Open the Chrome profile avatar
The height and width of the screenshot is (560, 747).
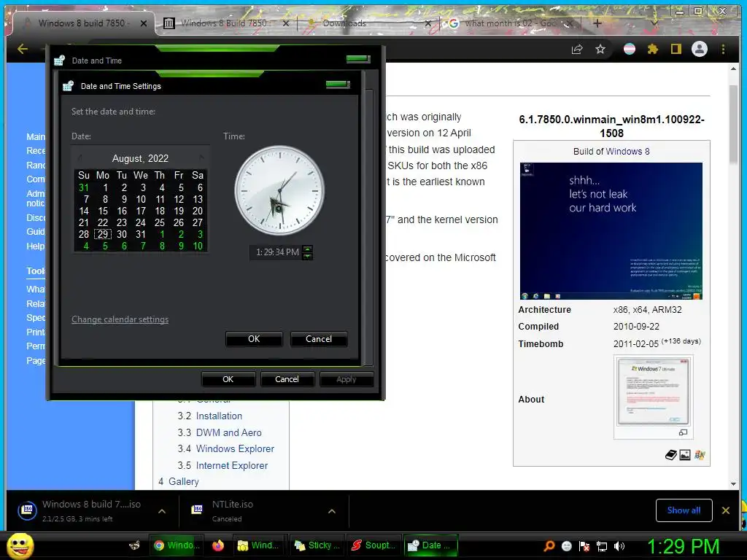click(x=700, y=49)
